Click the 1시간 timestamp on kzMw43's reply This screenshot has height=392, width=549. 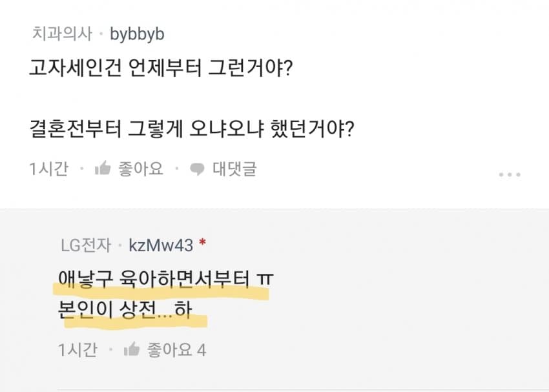coord(78,351)
